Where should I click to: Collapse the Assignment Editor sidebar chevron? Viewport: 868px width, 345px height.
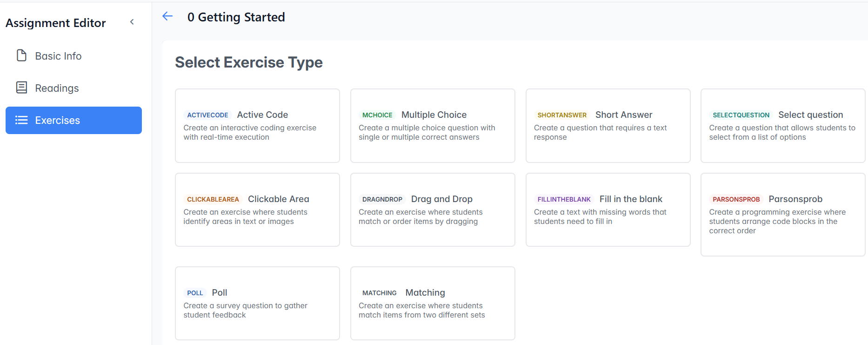coord(132,22)
